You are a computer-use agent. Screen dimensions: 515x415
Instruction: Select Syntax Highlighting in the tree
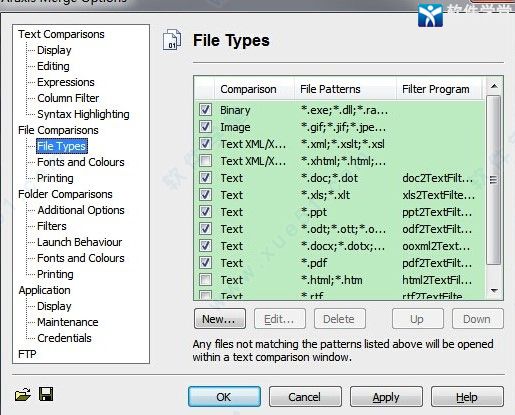(x=83, y=114)
